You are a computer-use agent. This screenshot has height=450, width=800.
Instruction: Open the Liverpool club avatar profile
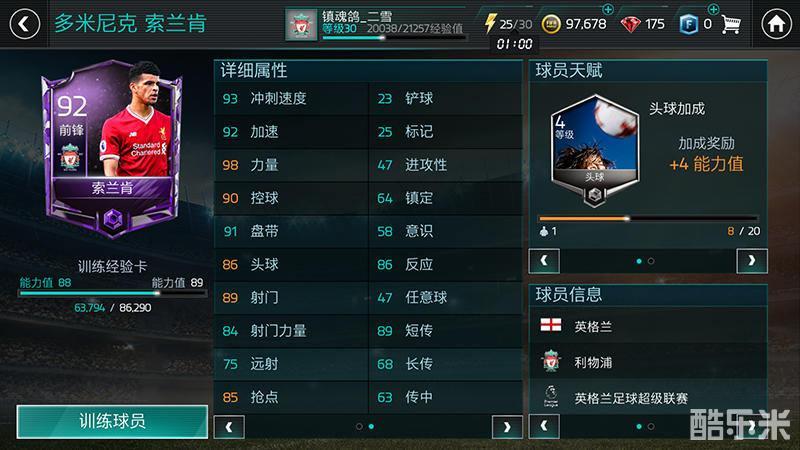[x=301, y=24]
